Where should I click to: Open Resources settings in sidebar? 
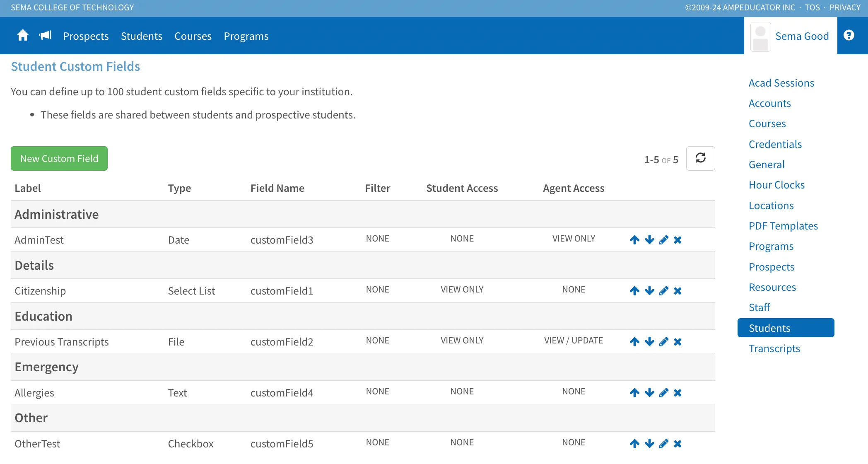point(772,287)
